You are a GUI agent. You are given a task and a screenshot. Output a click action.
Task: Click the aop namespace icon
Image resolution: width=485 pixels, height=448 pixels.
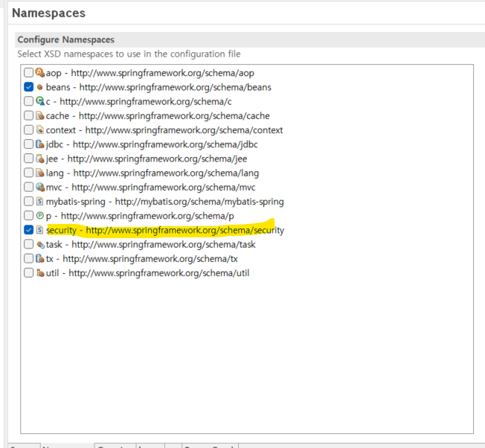40,73
